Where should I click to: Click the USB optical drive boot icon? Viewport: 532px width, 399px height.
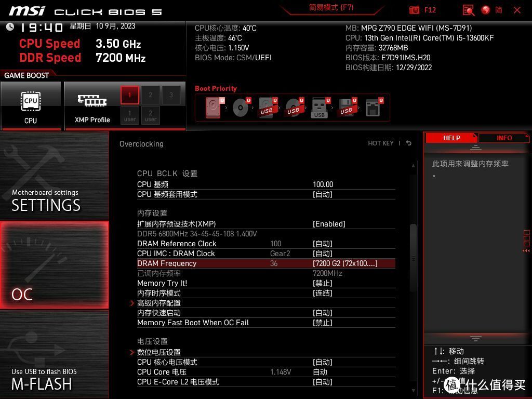pos(294,108)
